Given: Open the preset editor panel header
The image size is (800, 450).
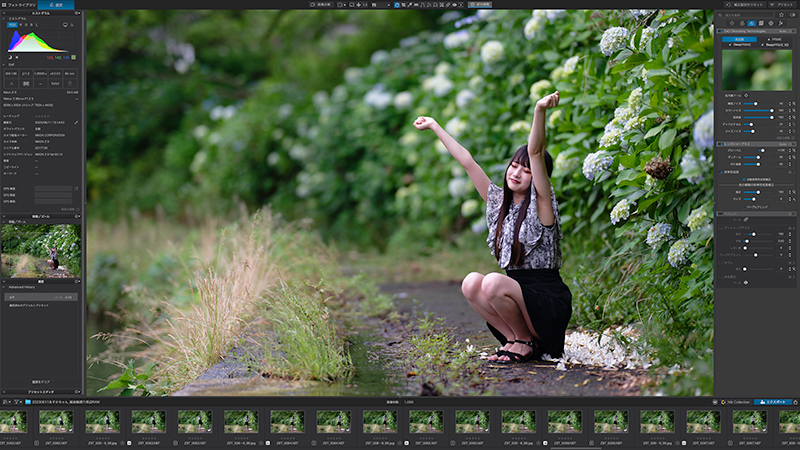Looking at the screenshot, I should (41, 392).
